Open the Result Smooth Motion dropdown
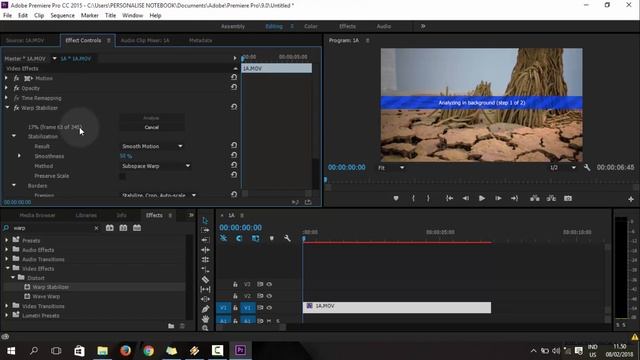This screenshot has height=360, width=640. tap(152, 146)
